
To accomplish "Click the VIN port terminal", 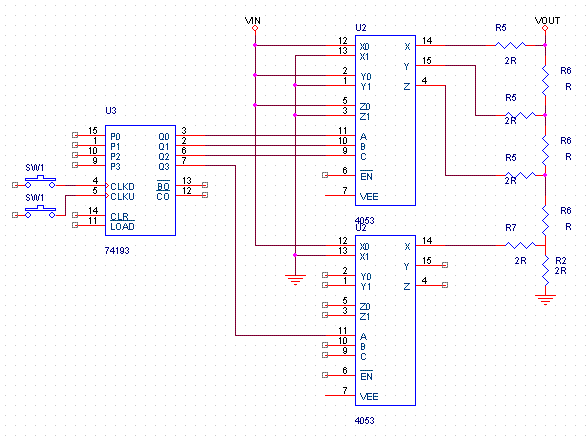I will pos(255,28).
